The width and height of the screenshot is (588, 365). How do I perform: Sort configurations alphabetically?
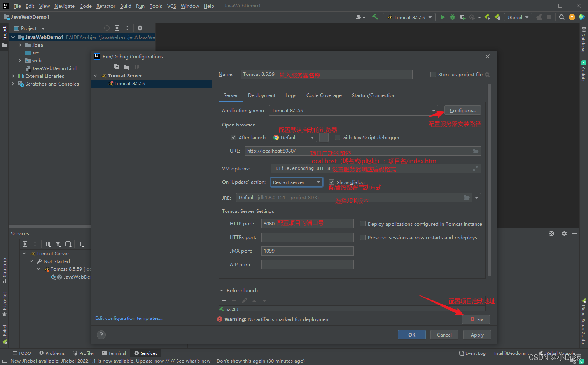point(136,67)
